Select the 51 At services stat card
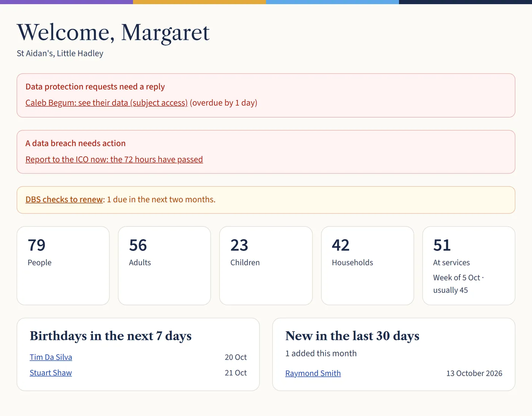Image resolution: width=532 pixels, height=416 pixels. (x=469, y=266)
